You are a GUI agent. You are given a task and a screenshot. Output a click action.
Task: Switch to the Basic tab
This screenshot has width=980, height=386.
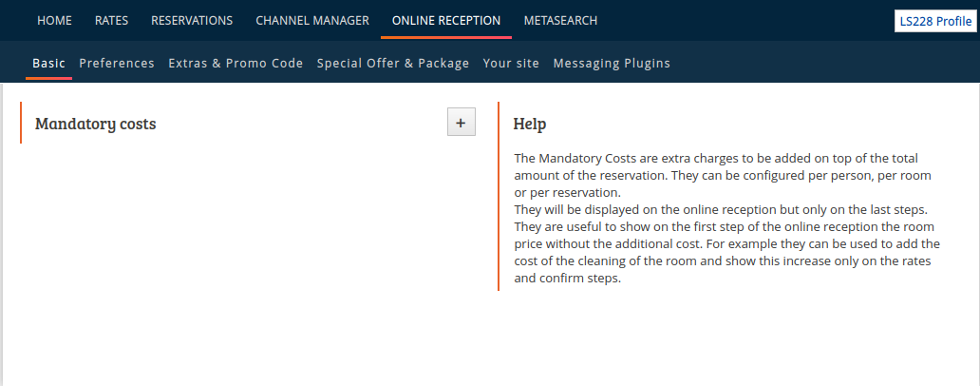click(48, 63)
